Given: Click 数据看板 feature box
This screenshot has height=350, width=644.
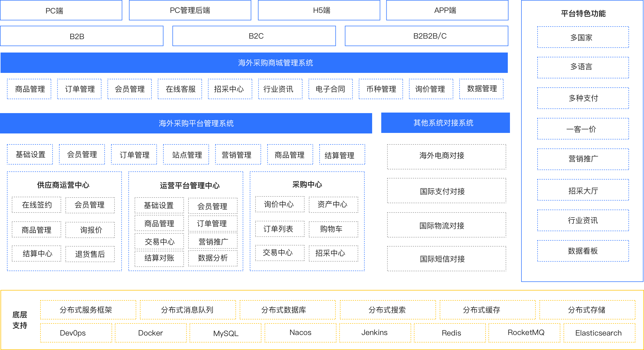Looking at the screenshot, I should (583, 251).
